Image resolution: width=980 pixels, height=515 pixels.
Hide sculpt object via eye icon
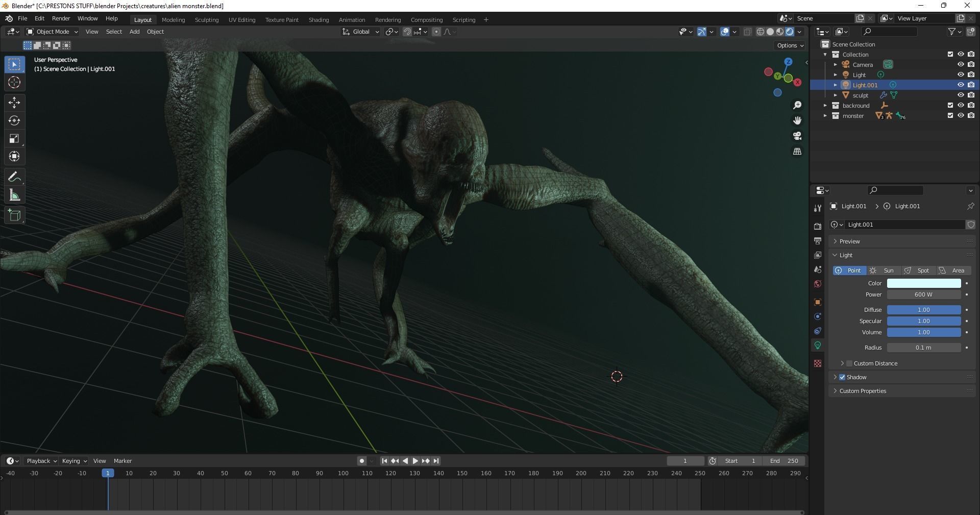click(x=961, y=95)
